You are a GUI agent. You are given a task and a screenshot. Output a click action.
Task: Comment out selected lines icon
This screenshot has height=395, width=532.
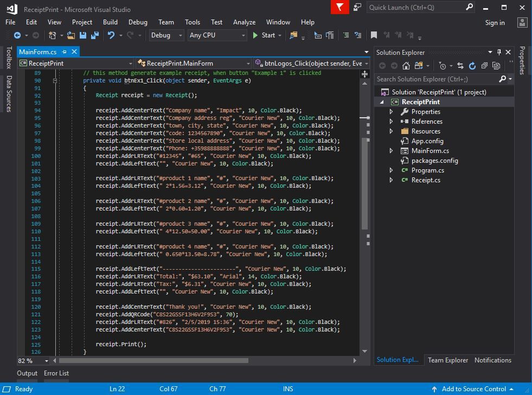346,35
